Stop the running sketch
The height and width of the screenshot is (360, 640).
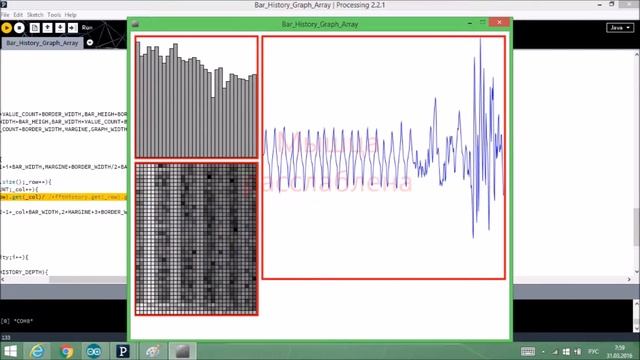pyautogui.click(x=19, y=28)
